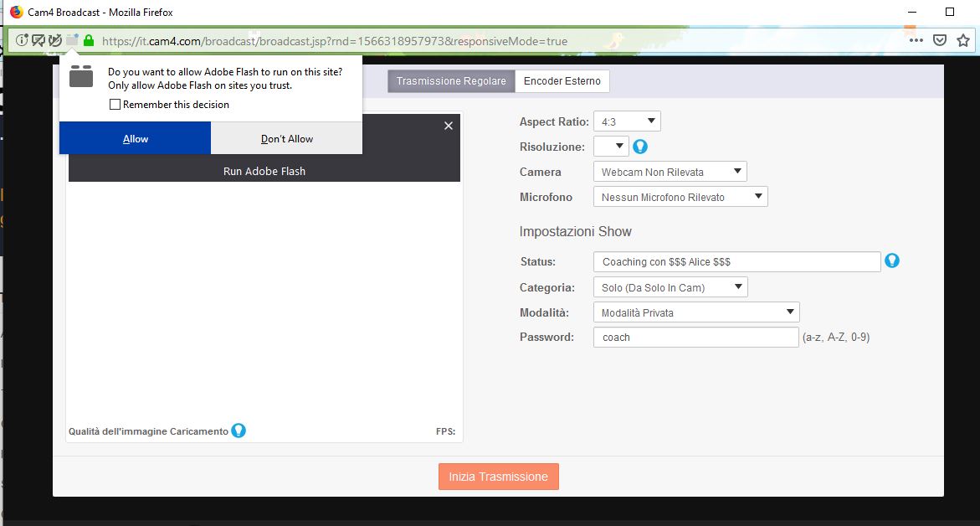The image size is (980, 526).
Task: Click the Adobe Flash plugin icon in address bar
Action: [x=72, y=40]
